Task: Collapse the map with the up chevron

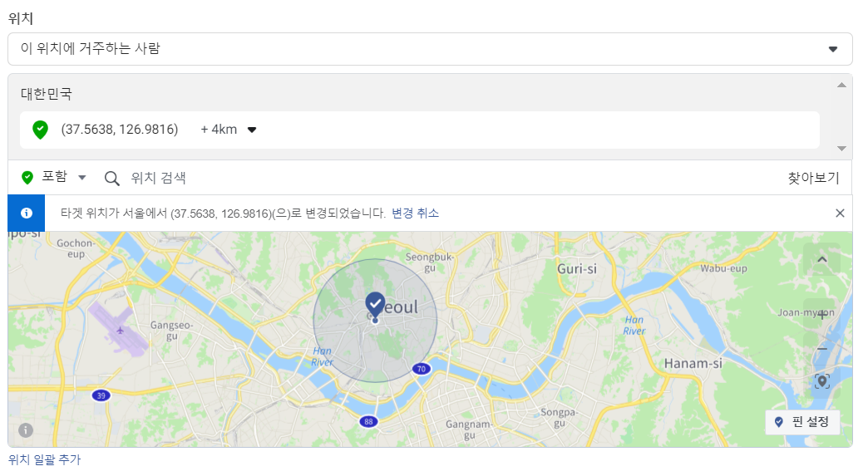Action: (x=821, y=259)
